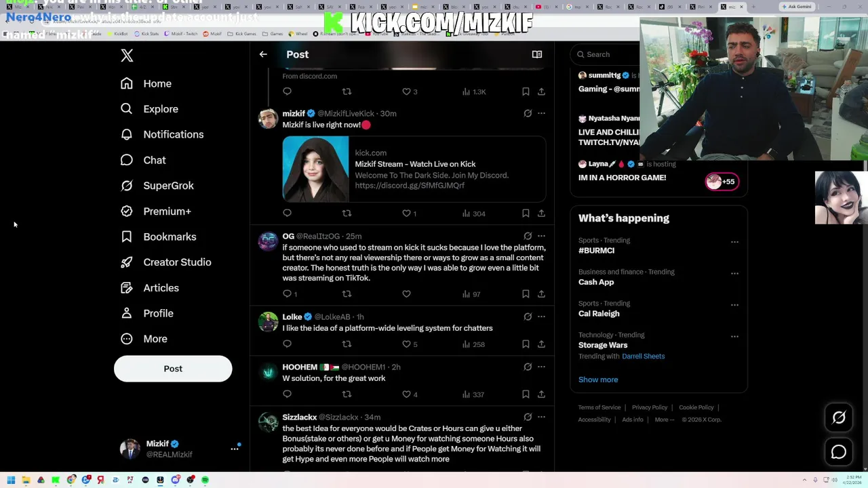Click Show more under What's happening

598,380
